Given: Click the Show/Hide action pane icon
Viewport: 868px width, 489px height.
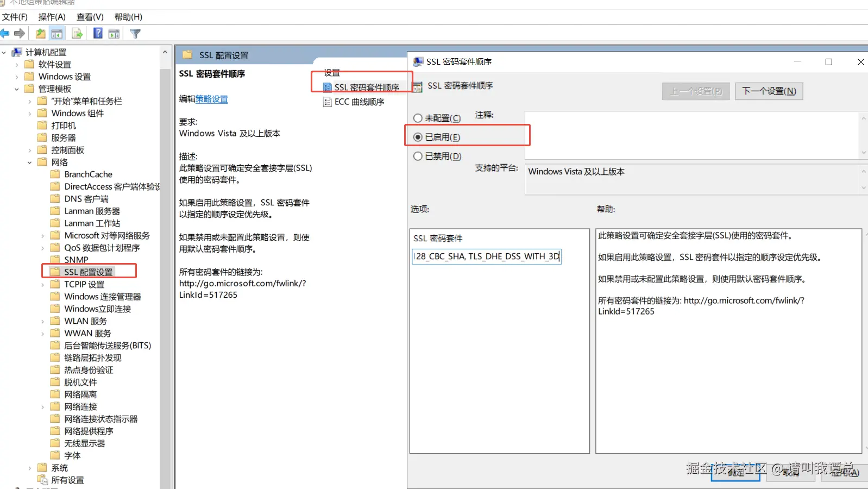Looking at the screenshot, I should click(x=114, y=34).
